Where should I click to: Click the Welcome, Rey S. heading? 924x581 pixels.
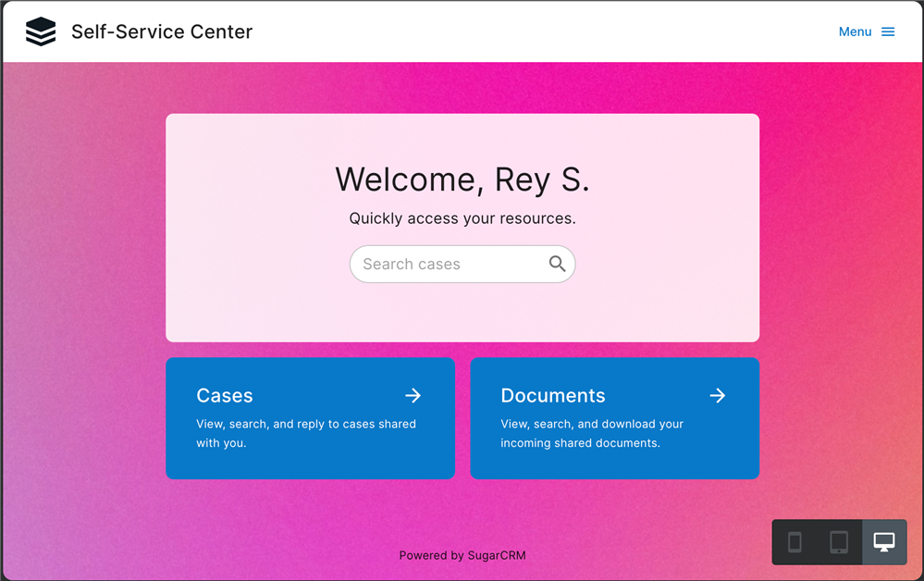click(462, 179)
